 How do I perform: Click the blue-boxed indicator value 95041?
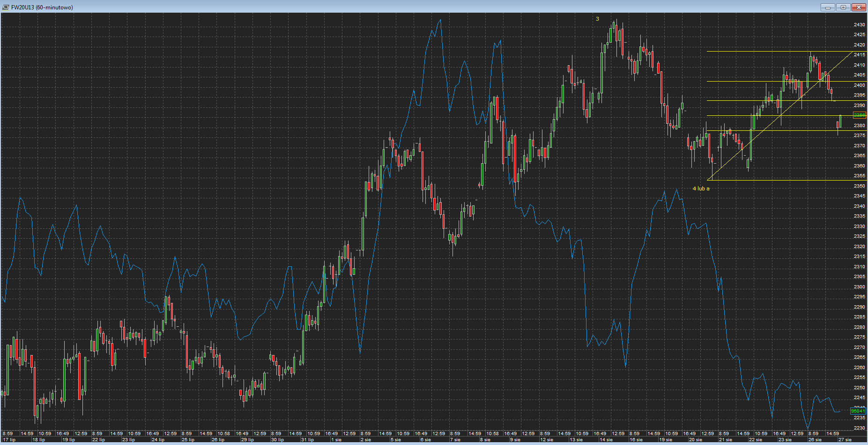[858, 411]
